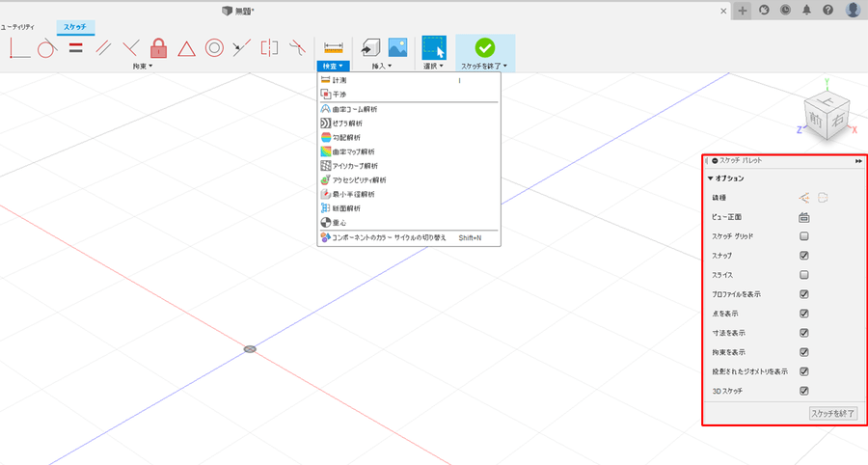Choose 断面解析 from the menu

click(409, 208)
